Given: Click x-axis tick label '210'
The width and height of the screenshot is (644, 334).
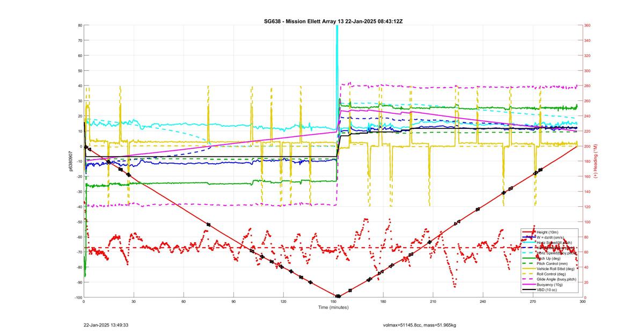Looking at the screenshot, I should [433, 302].
